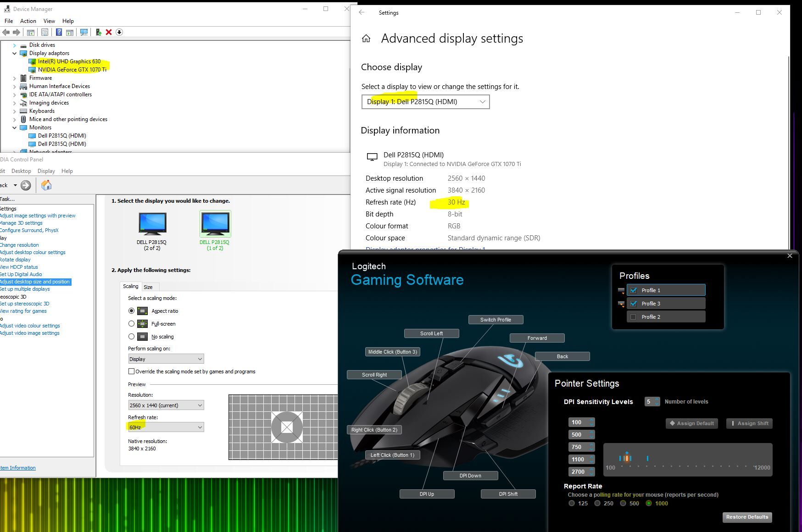
Task: Expand Human Interface Devices node
Action: pyautogui.click(x=14, y=86)
